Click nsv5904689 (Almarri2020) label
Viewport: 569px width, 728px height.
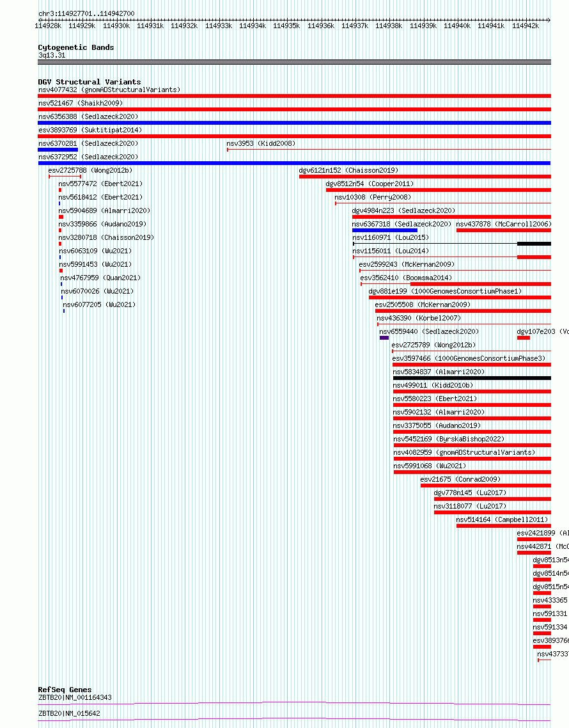(x=104, y=210)
